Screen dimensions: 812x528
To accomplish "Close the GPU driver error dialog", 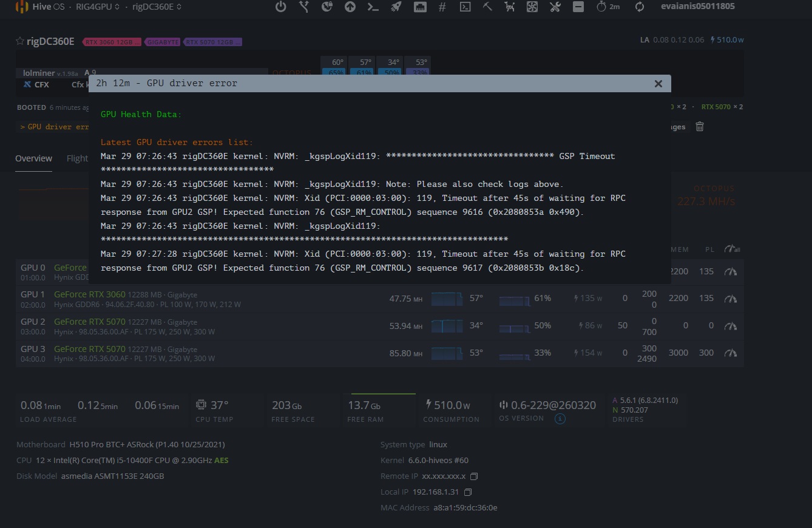I will (x=658, y=84).
